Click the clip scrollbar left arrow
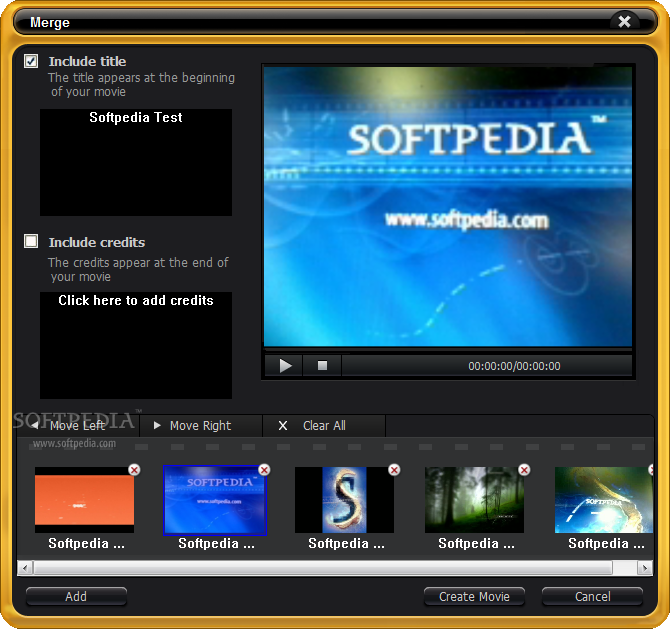The height and width of the screenshot is (629, 670). pyautogui.click(x=25, y=568)
